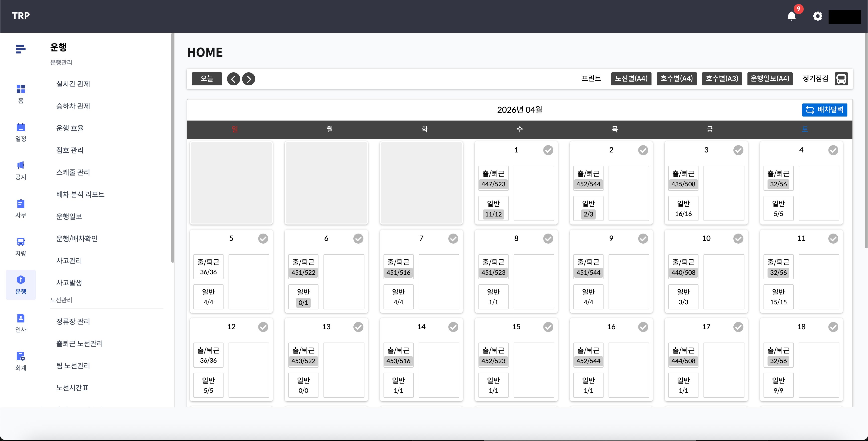Image resolution: width=868 pixels, height=441 pixels.
Task: Open 실시간 관제 menu item
Action: coord(73,84)
